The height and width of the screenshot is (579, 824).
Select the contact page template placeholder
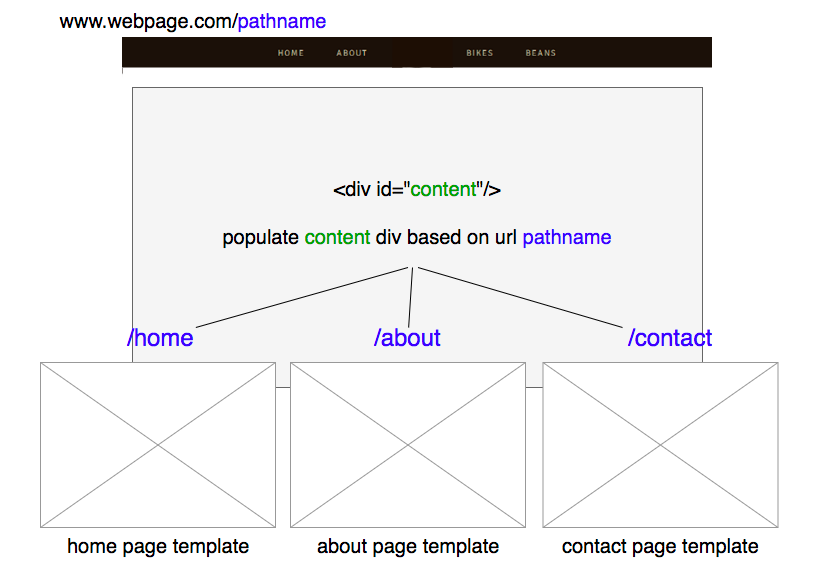pyautogui.click(x=660, y=445)
